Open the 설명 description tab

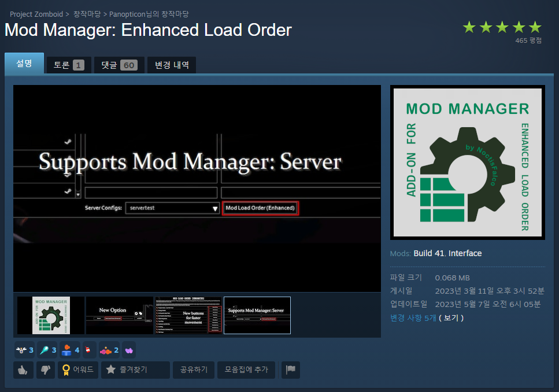point(24,64)
